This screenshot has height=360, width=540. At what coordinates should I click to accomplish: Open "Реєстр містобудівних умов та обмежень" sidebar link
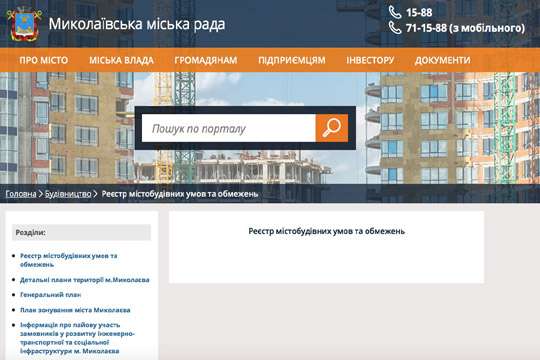point(69,260)
